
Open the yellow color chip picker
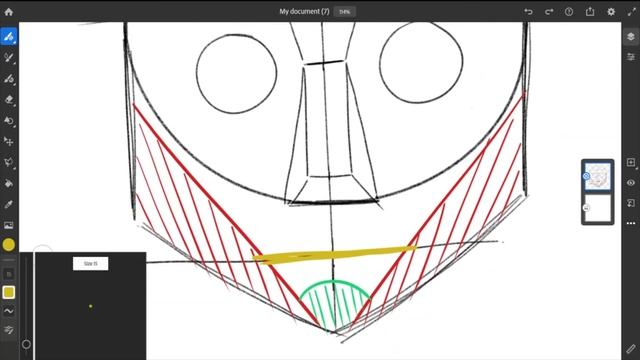click(9, 245)
